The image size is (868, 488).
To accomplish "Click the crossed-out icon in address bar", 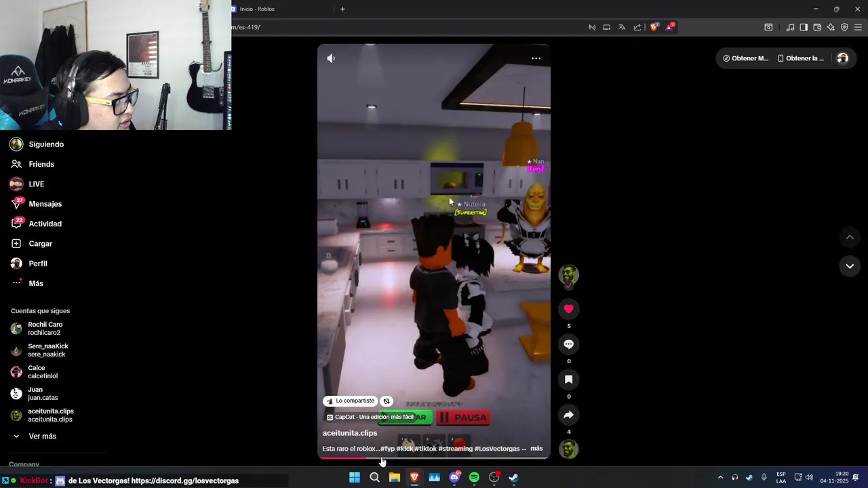I will click(592, 27).
